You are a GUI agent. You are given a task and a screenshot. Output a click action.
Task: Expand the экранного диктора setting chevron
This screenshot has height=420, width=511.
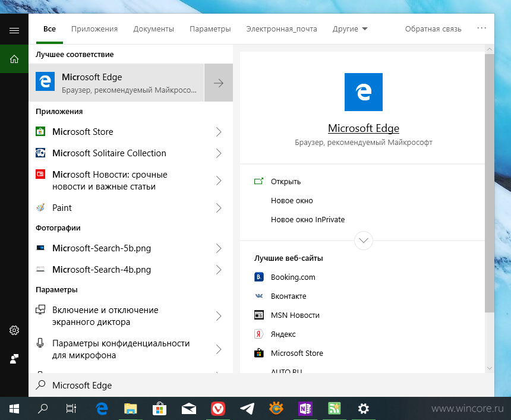click(219, 316)
